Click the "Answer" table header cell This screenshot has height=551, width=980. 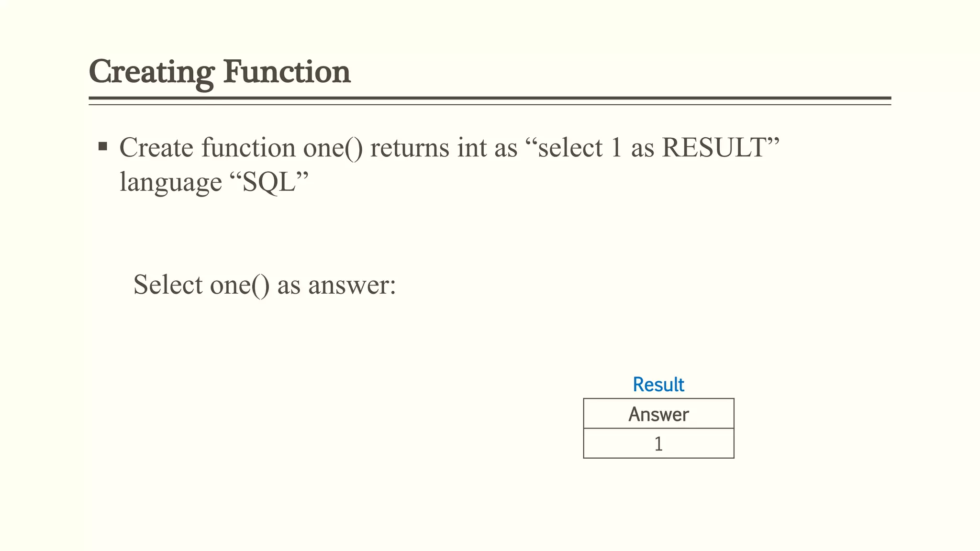click(658, 414)
